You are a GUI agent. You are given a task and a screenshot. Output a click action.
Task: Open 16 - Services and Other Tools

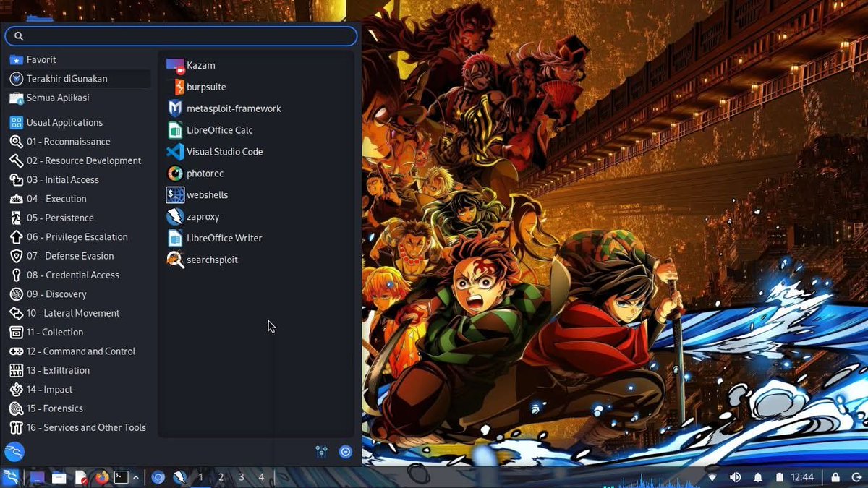coord(79,427)
